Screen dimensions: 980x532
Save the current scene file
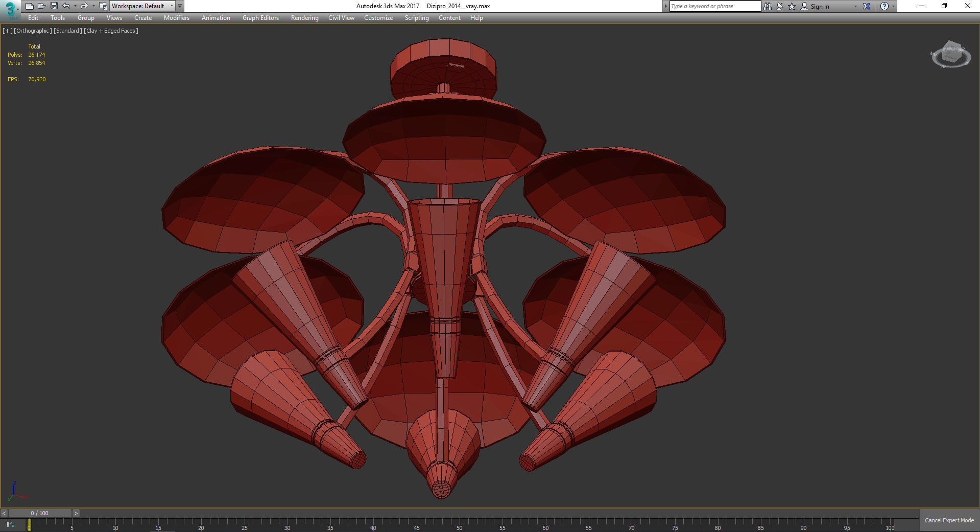[54, 6]
